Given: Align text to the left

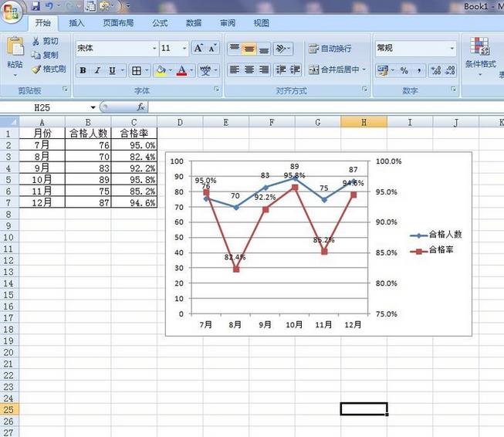Looking at the screenshot, I should (235, 69).
